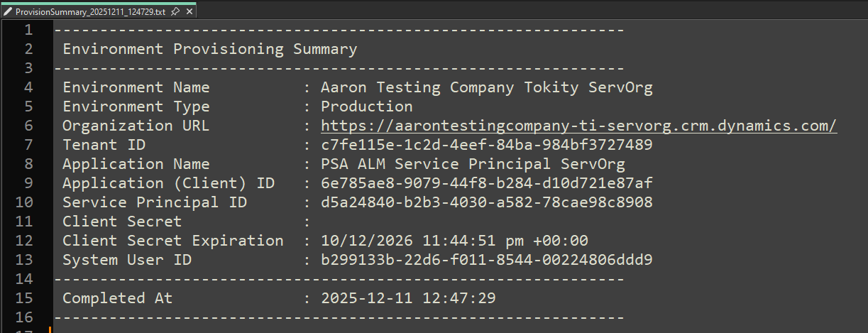
Task: Close the ProvisionSummary text file tab
Action: point(189,11)
